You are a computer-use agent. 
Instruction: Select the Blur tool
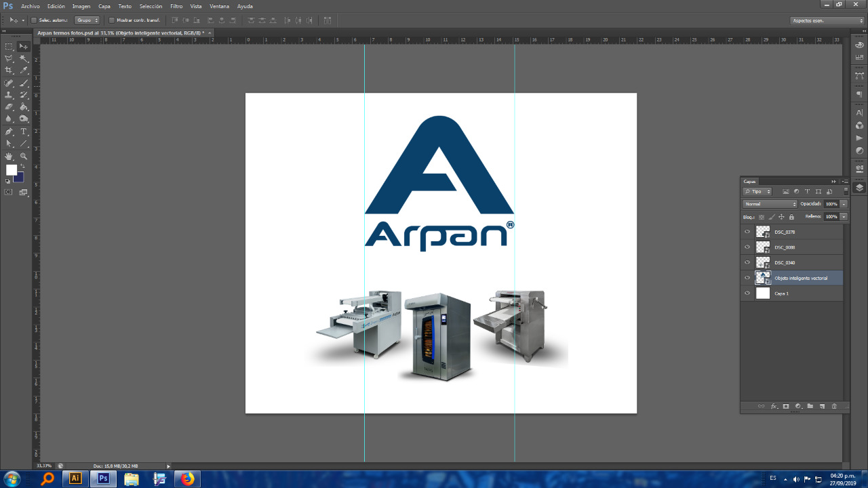click(9, 119)
